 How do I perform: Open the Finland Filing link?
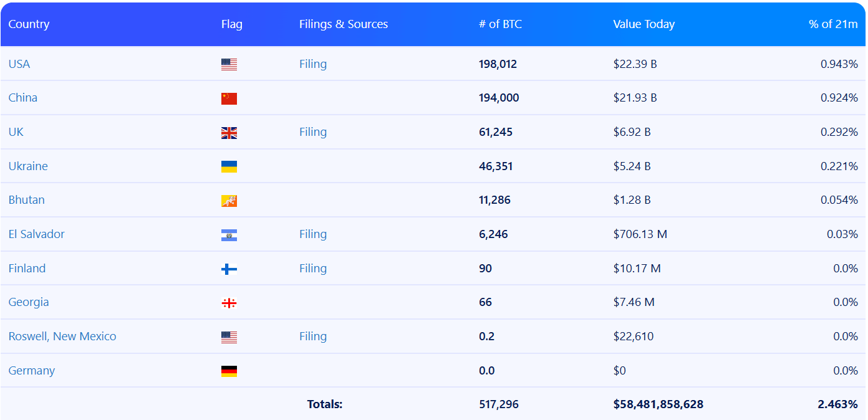click(x=312, y=269)
